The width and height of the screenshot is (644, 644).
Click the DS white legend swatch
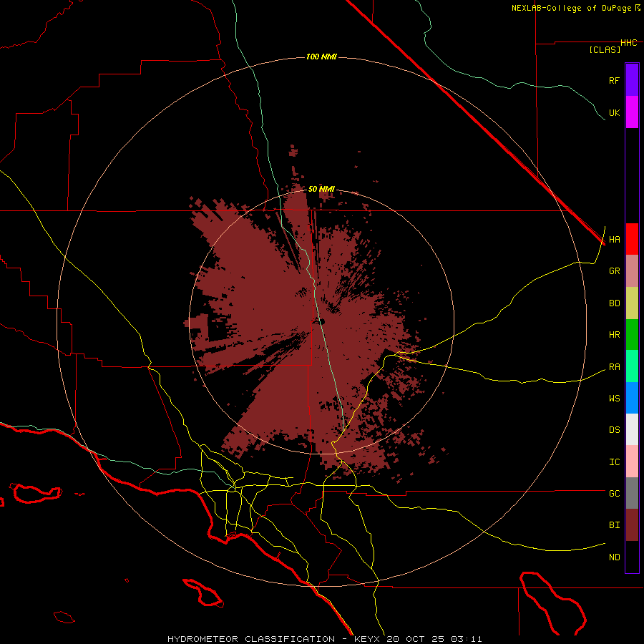click(x=632, y=429)
